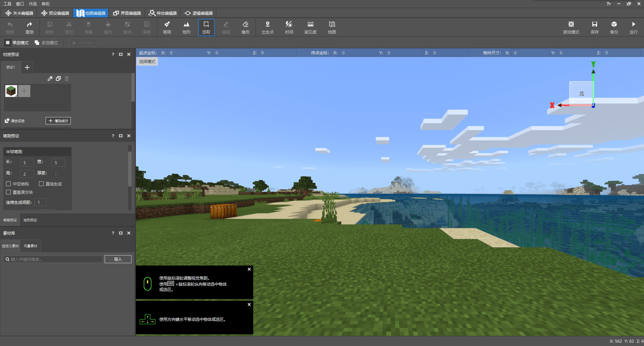Float the Brush Preset panel window icon
The width and height of the screenshot is (644, 346).
click(121, 136)
